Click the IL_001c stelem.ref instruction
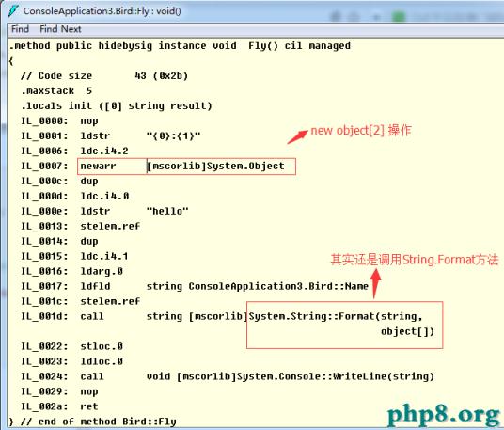The height and width of the screenshot is (430, 504). coord(80,301)
